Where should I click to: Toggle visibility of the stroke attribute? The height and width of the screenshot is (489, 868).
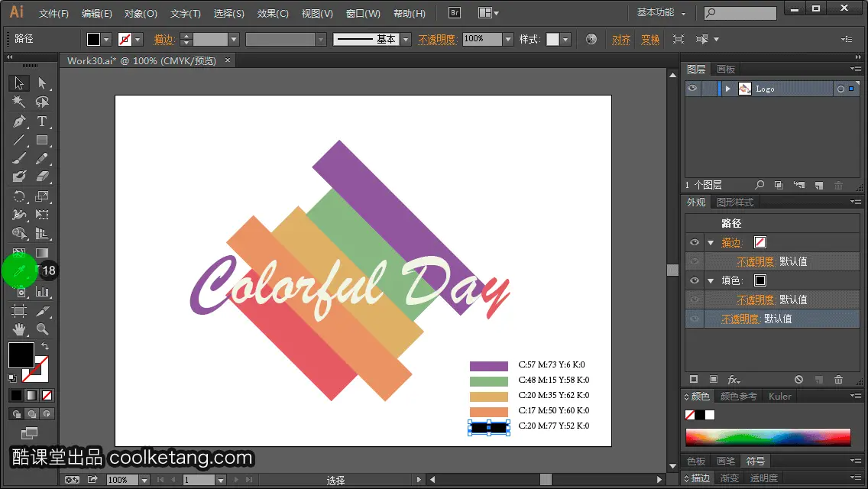pyautogui.click(x=695, y=242)
